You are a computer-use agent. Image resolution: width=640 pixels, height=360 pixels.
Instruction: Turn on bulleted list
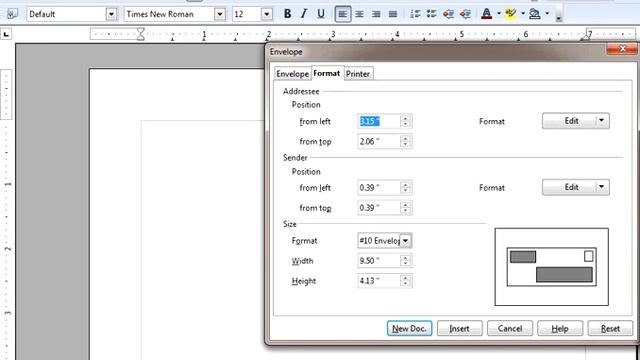[x=431, y=14]
